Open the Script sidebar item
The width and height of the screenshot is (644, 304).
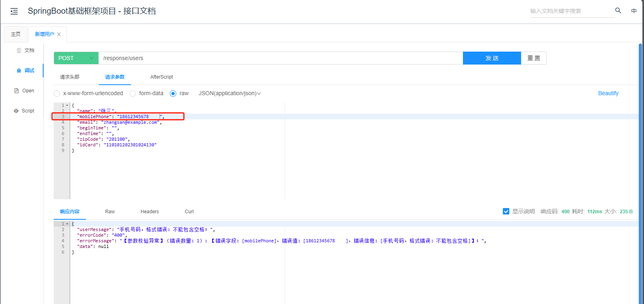click(24, 111)
